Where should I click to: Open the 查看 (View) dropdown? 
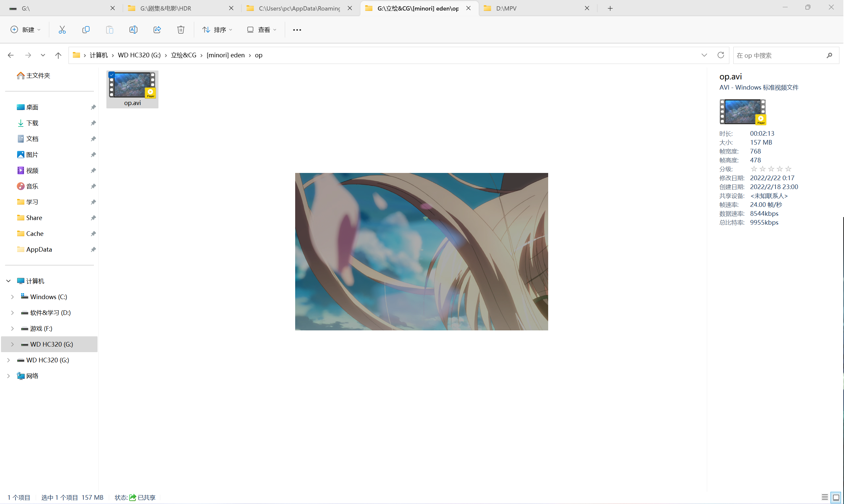pos(262,30)
